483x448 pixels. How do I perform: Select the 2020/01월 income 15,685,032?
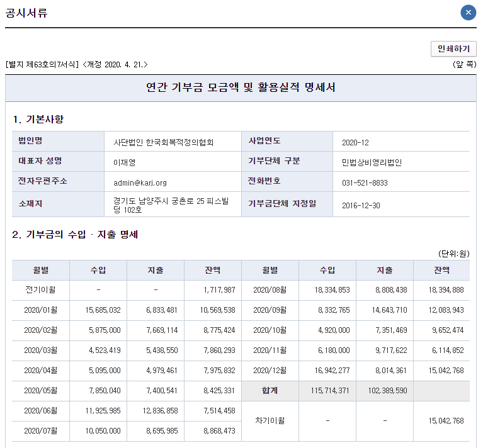point(103,310)
